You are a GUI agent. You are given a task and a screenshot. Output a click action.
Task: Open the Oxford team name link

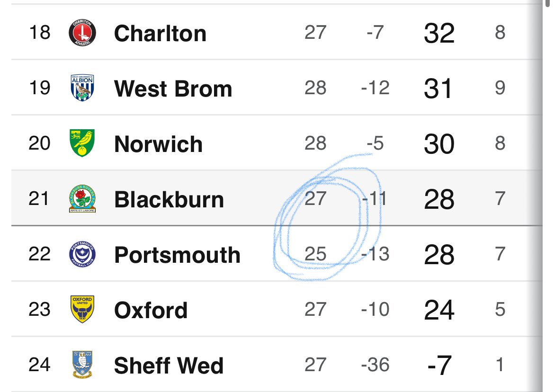[x=151, y=310]
